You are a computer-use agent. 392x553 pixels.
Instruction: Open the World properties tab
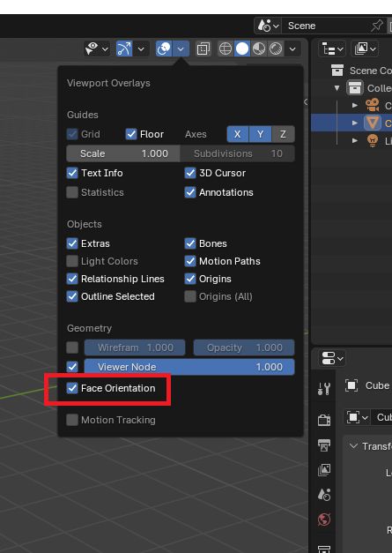[324, 519]
